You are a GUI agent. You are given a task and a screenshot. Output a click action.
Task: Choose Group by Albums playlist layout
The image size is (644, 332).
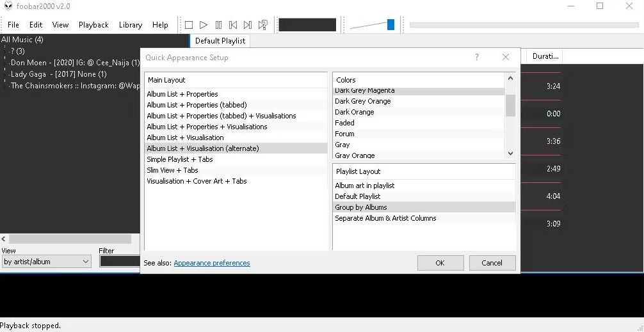(x=424, y=207)
